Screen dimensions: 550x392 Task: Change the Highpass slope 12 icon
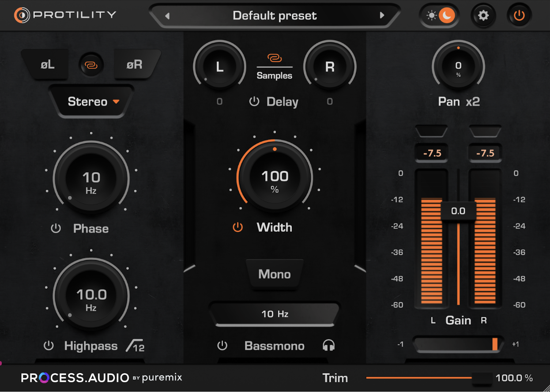[x=135, y=346]
